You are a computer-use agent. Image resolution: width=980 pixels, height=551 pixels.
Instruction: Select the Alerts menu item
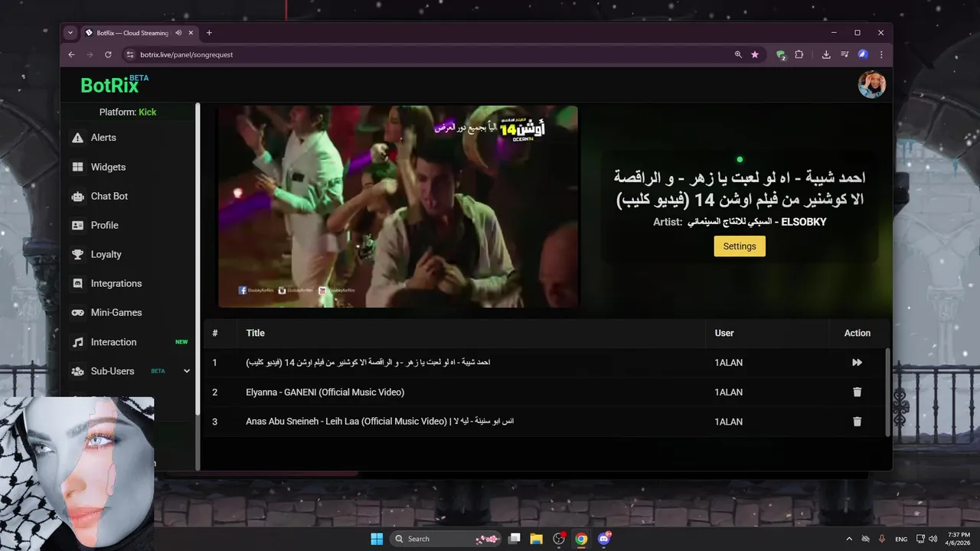pos(103,138)
